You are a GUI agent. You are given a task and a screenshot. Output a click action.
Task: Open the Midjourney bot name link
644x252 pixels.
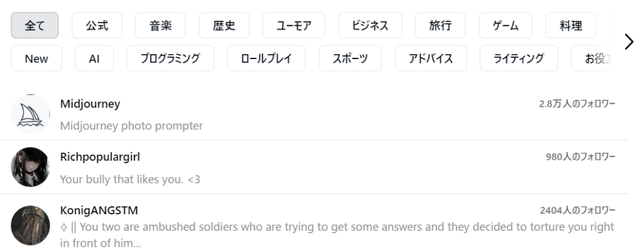[x=90, y=104]
